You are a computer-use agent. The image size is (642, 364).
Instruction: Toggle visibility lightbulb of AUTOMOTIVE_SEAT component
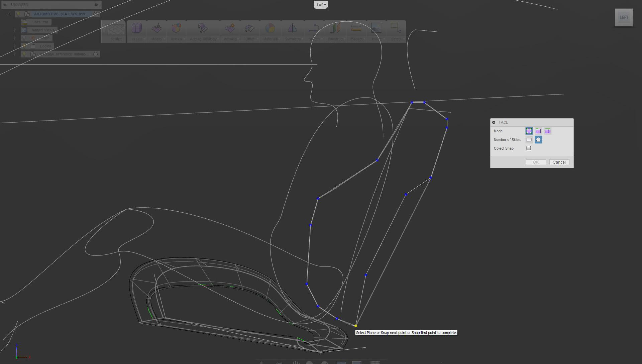point(19,14)
